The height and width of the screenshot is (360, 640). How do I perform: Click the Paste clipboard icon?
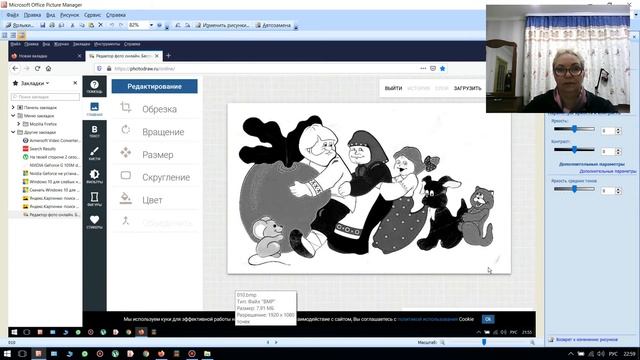(91, 25)
